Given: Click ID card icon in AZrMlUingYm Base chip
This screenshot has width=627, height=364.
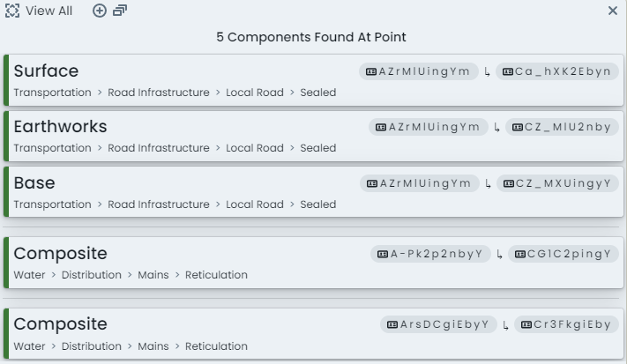Looking at the screenshot, I should coord(372,183).
